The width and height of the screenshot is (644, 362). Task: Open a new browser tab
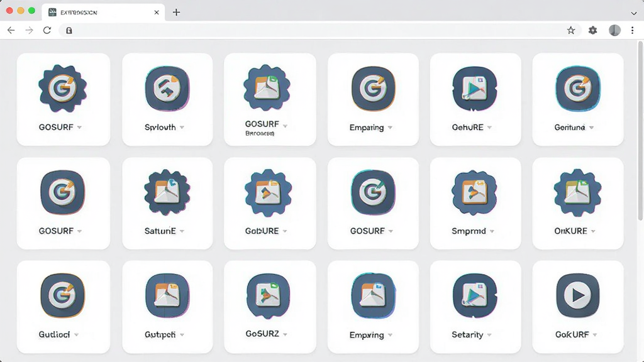click(x=176, y=13)
